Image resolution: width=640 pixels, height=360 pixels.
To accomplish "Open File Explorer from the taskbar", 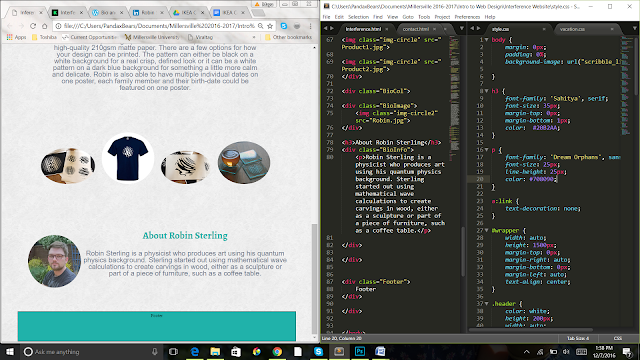I will click(215, 351).
